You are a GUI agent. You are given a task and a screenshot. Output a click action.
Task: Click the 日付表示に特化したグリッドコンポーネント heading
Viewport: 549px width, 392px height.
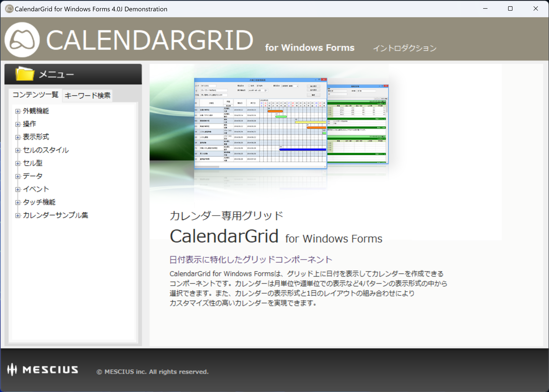251,260
